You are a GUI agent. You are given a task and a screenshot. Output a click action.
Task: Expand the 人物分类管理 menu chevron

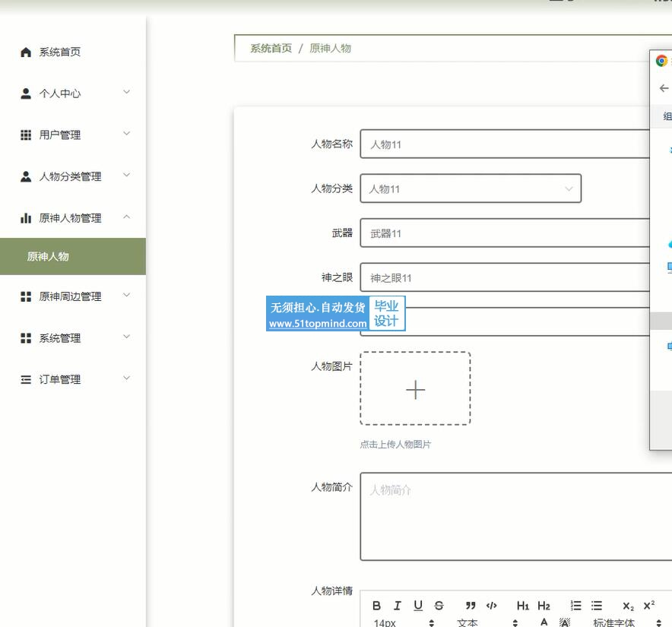pos(126,175)
